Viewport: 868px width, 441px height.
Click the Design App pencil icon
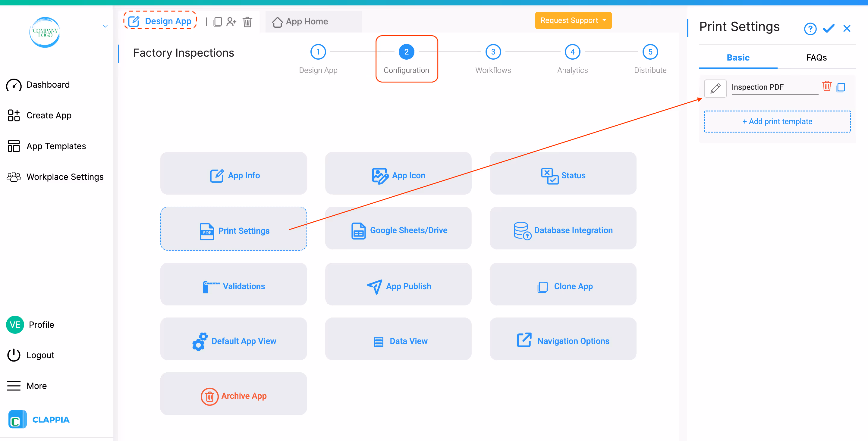coord(134,21)
